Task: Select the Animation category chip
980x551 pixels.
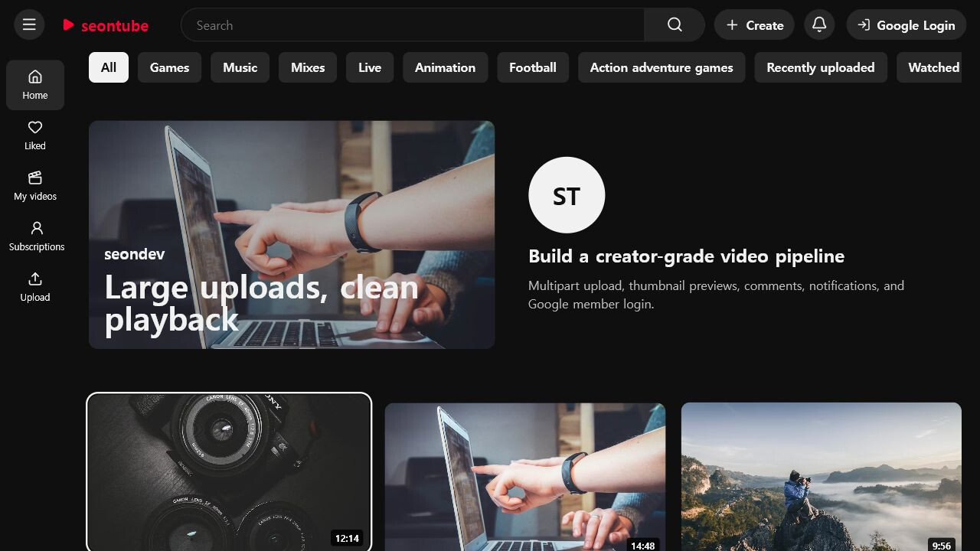Action: tap(445, 67)
